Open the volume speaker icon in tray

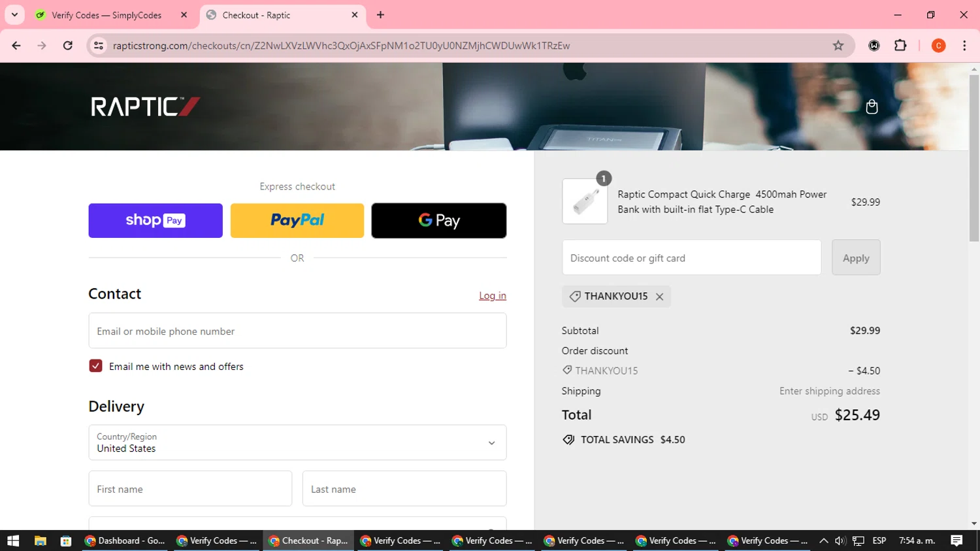point(840,541)
